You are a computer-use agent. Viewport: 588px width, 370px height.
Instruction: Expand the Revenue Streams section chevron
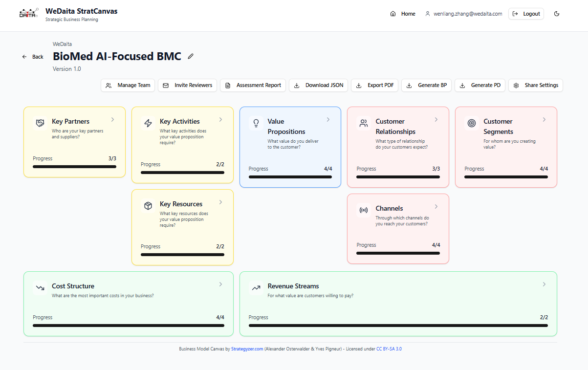click(544, 284)
